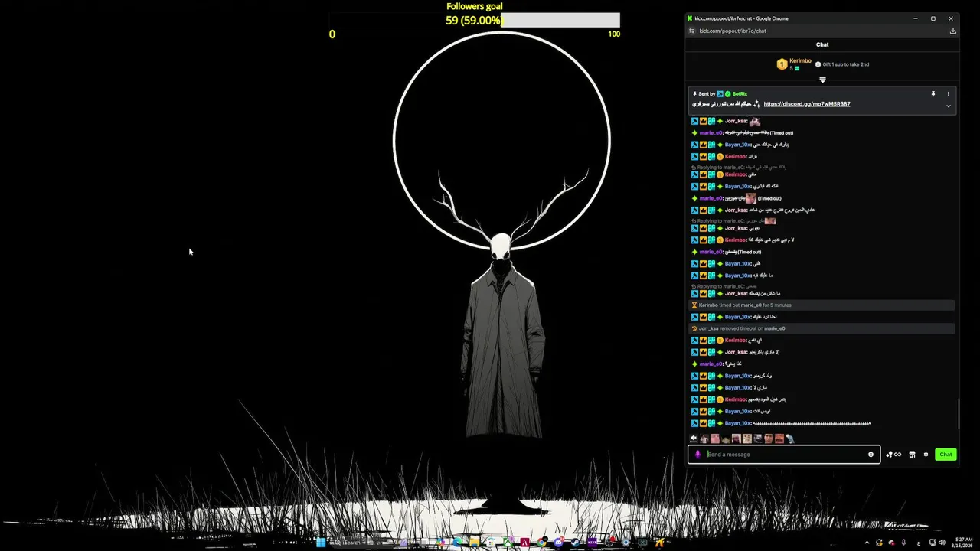Open Steam from the taskbar

pos(576,543)
